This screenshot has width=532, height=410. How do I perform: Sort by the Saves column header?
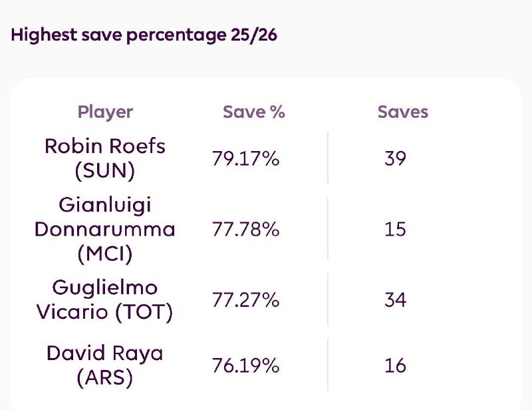point(402,112)
